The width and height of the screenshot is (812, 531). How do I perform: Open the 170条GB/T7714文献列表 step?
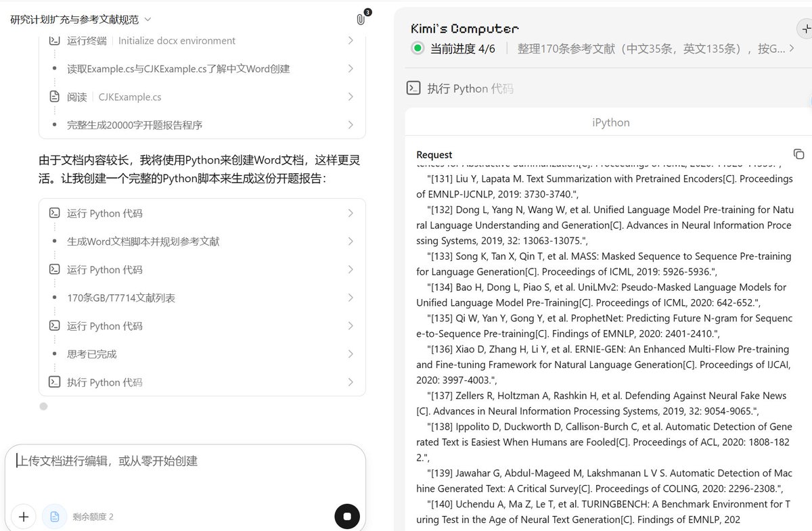tap(202, 298)
